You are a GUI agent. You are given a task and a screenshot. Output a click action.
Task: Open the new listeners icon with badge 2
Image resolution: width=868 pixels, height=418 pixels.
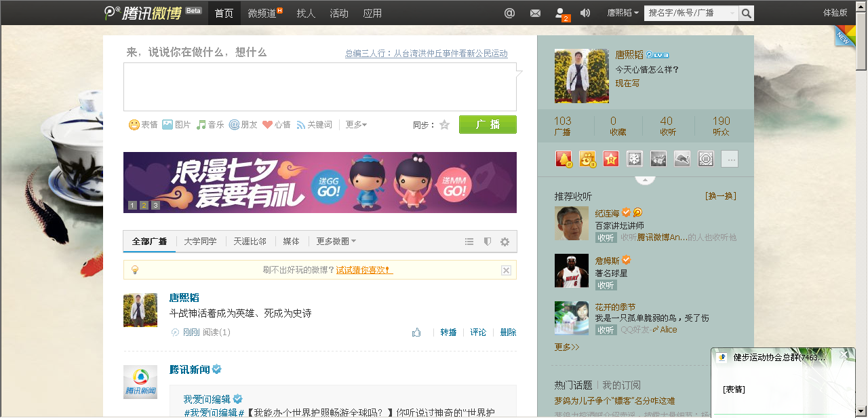(x=561, y=14)
